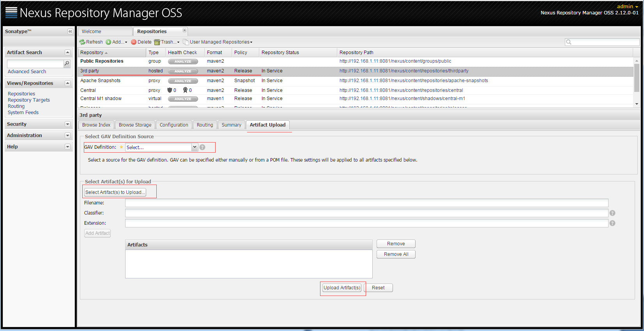
Task: Open Routing link in Views/Repositories
Action: point(16,106)
